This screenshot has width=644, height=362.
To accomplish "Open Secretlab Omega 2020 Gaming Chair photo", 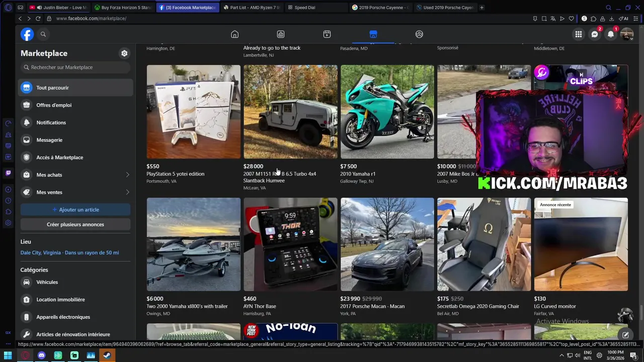I will pyautogui.click(x=484, y=244).
